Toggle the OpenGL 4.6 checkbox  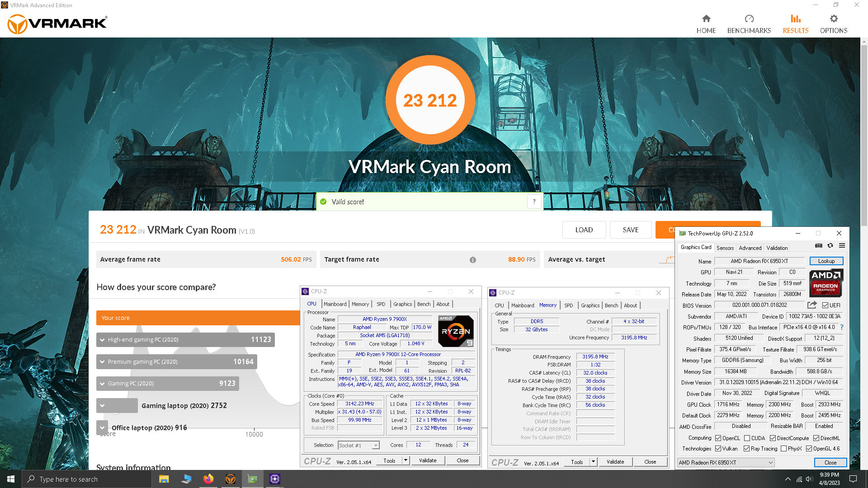tap(809, 449)
